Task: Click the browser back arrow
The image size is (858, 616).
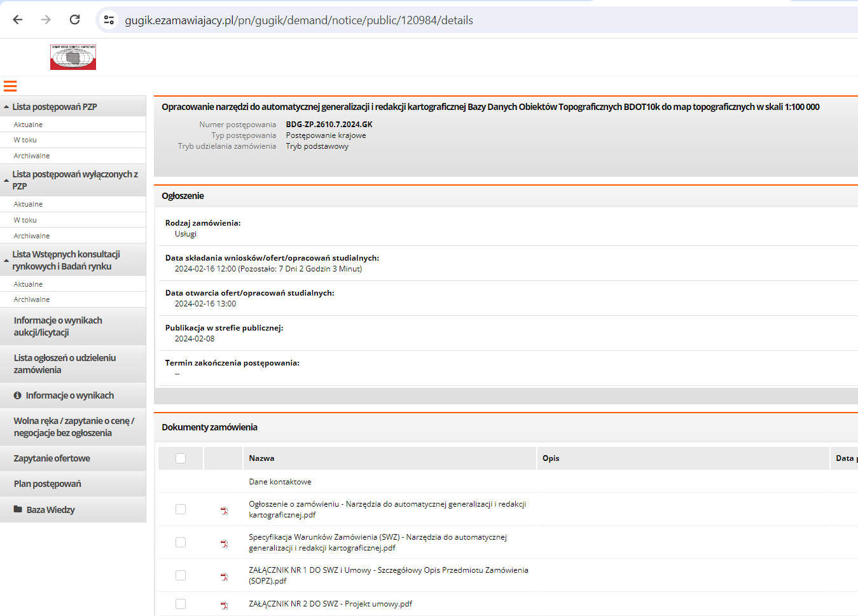Action: pyautogui.click(x=18, y=20)
